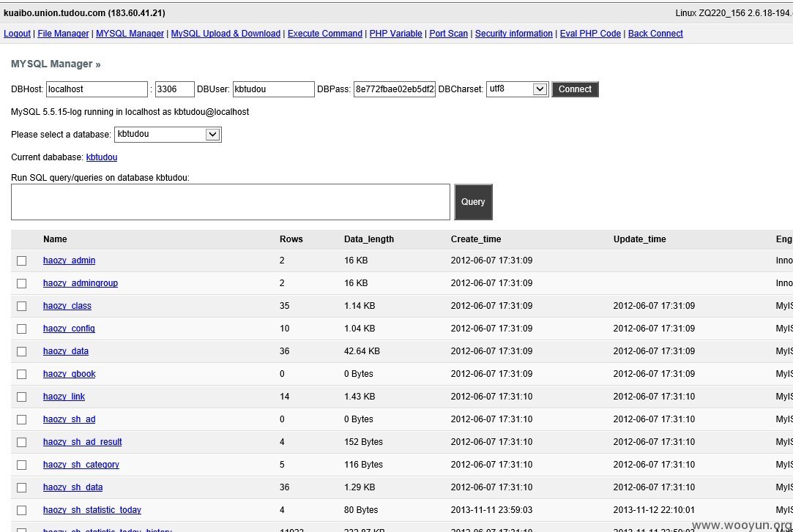The height and width of the screenshot is (532, 793).
Task: Select the 116 Bytes cell
Action: coord(364,465)
